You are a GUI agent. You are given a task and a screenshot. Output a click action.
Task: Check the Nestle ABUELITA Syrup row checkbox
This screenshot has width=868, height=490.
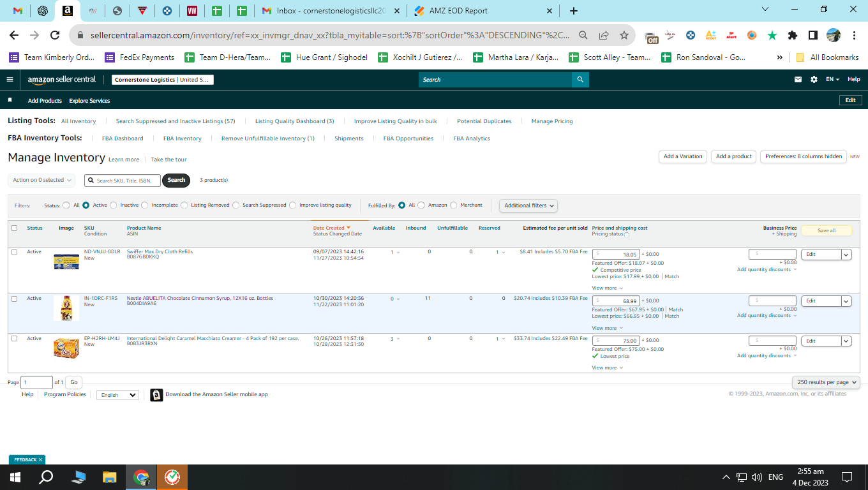point(15,299)
